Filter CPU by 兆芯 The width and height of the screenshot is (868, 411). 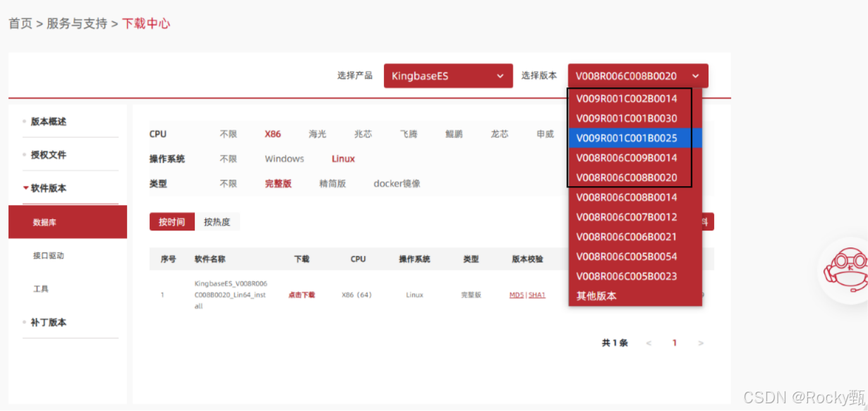pos(363,134)
